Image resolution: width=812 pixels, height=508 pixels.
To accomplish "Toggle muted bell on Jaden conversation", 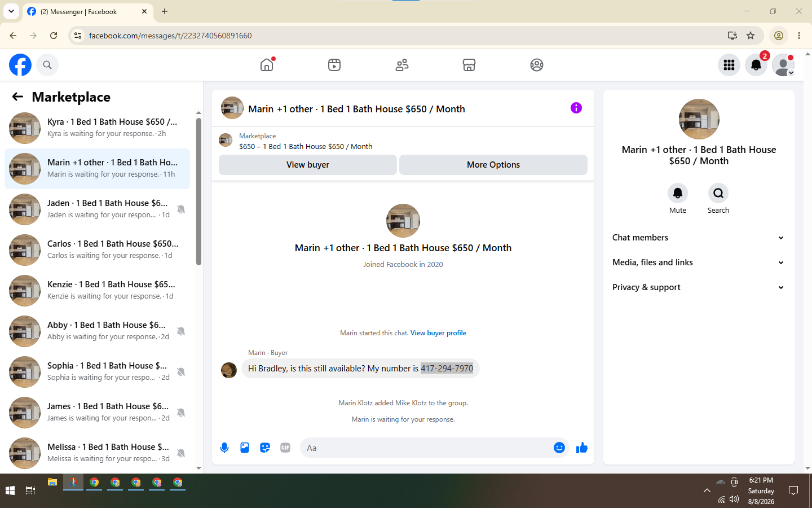I will click(x=181, y=209).
